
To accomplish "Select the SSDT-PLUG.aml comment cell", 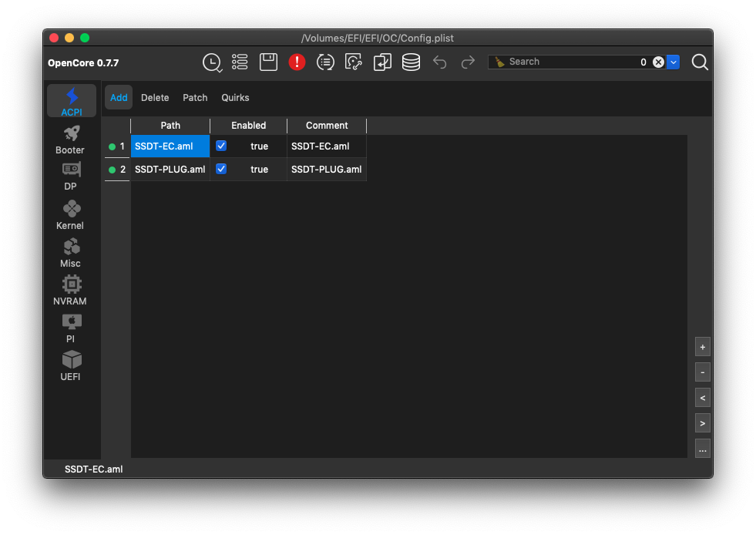I will pos(327,170).
